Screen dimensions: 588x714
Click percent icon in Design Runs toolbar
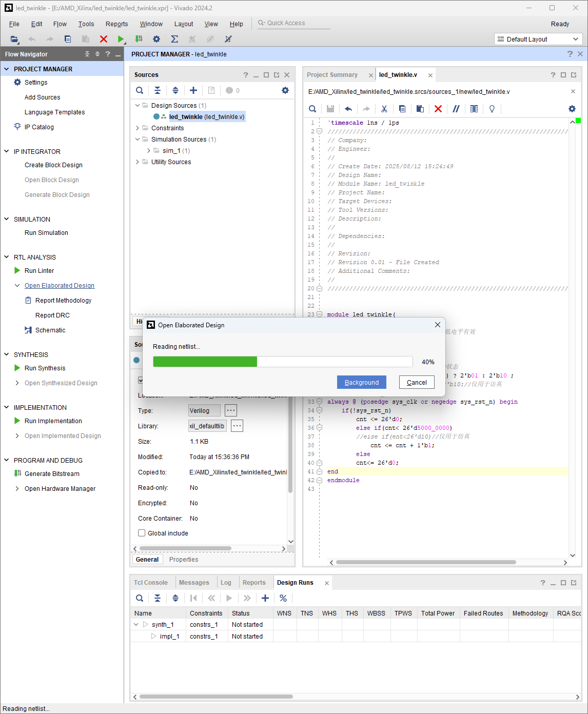(283, 598)
